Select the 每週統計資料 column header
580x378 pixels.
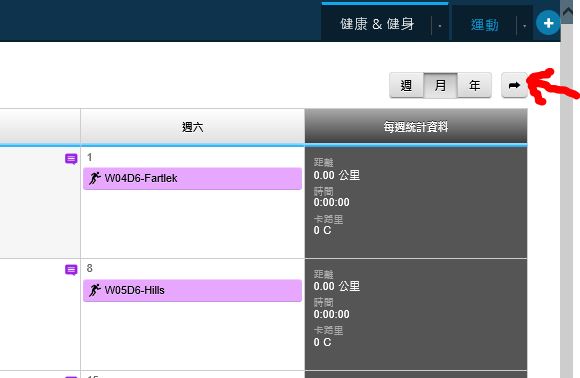[x=416, y=127]
